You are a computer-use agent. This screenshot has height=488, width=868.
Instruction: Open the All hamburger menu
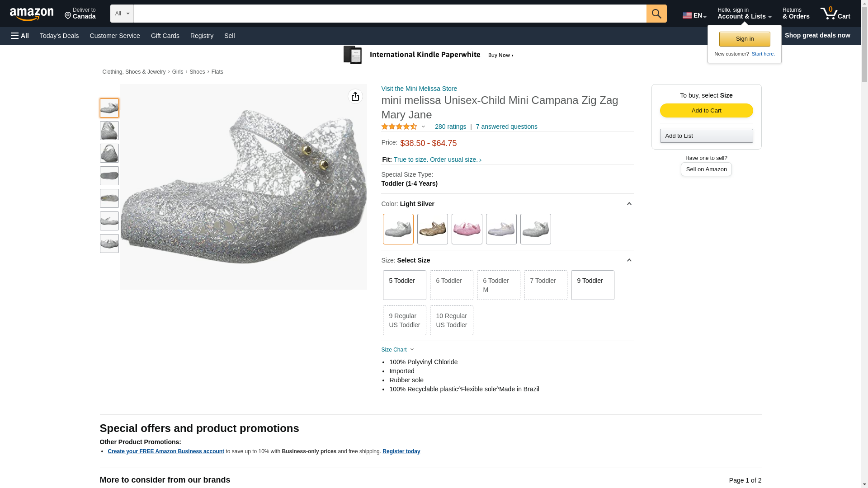click(20, 36)
